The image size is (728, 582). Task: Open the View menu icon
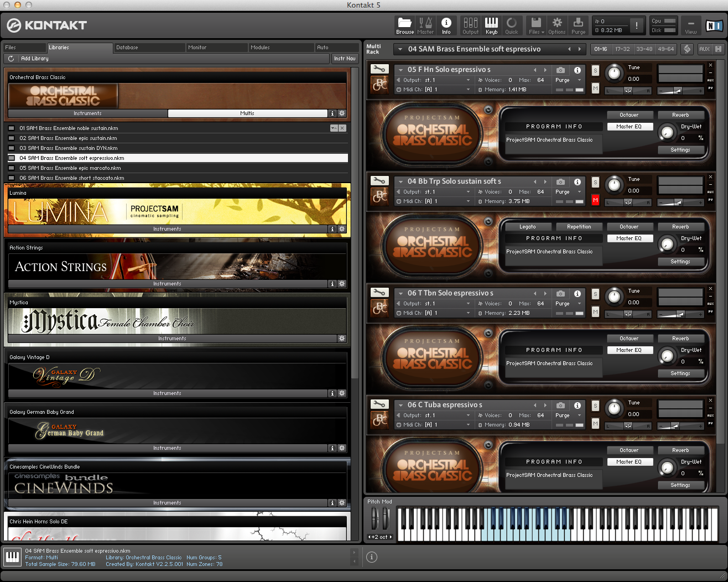[691, 25]
